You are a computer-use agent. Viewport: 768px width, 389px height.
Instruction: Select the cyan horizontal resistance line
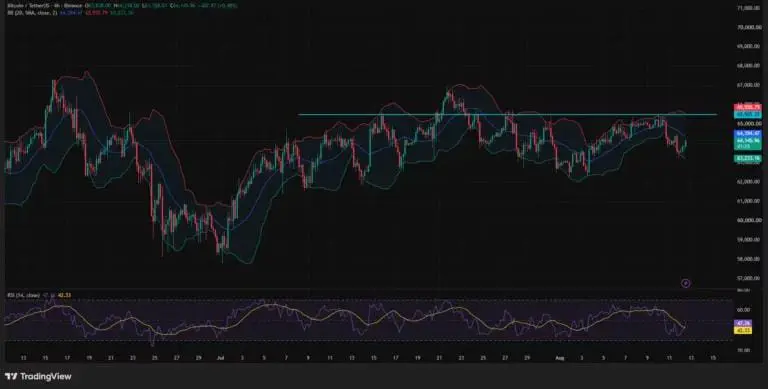coord(507,115)
